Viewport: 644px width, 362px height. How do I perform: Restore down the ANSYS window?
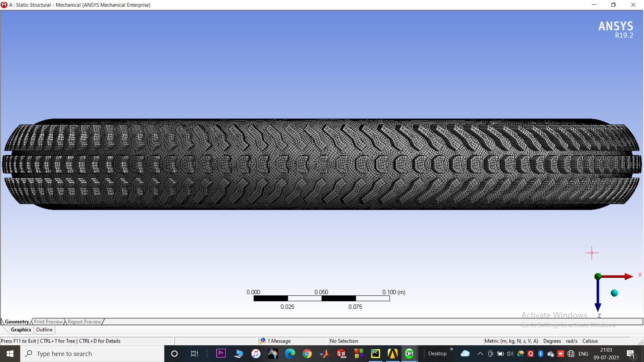pos(613,5)
